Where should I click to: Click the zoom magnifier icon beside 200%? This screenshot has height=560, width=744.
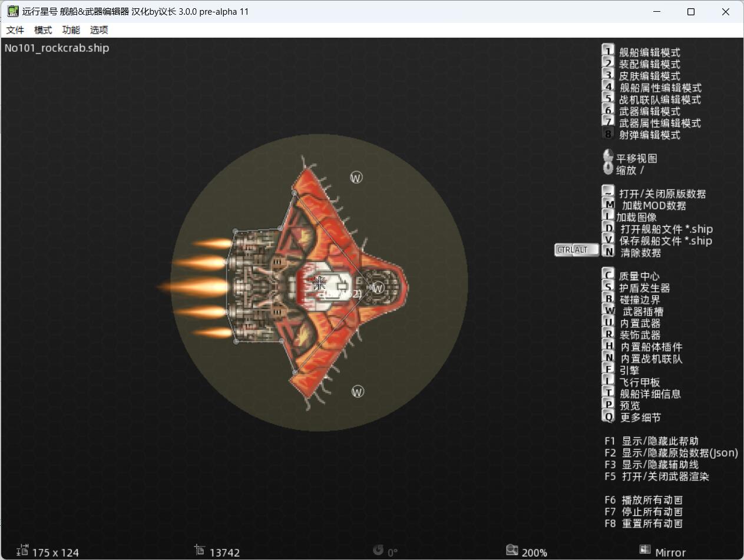(512, 551)
